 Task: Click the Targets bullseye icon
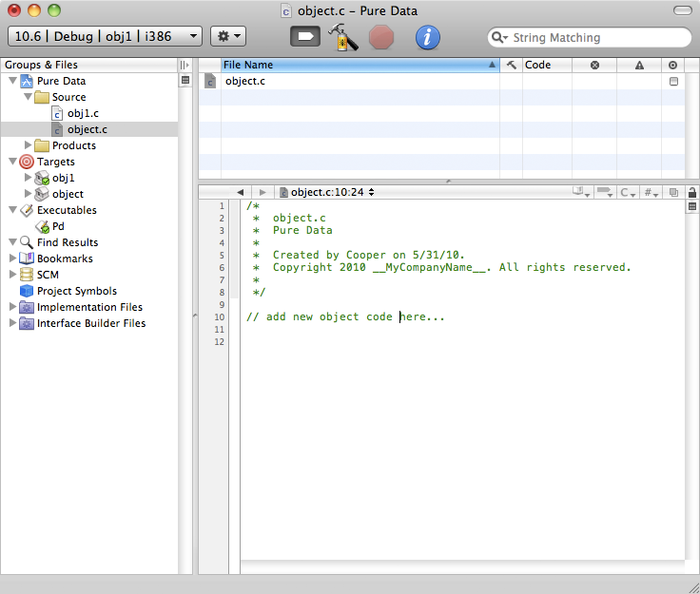[27, 162]
